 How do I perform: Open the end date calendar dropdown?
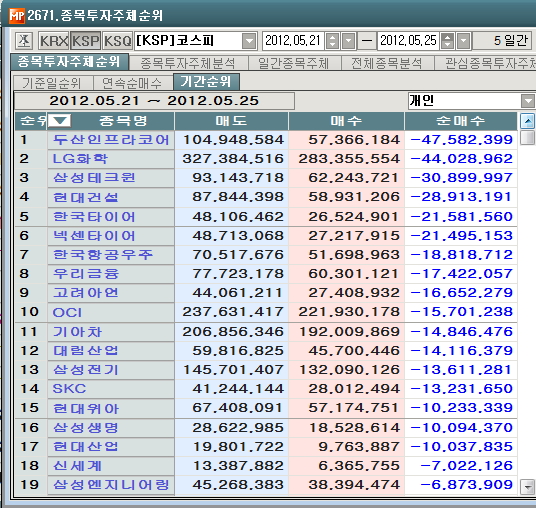coord(464,41)
